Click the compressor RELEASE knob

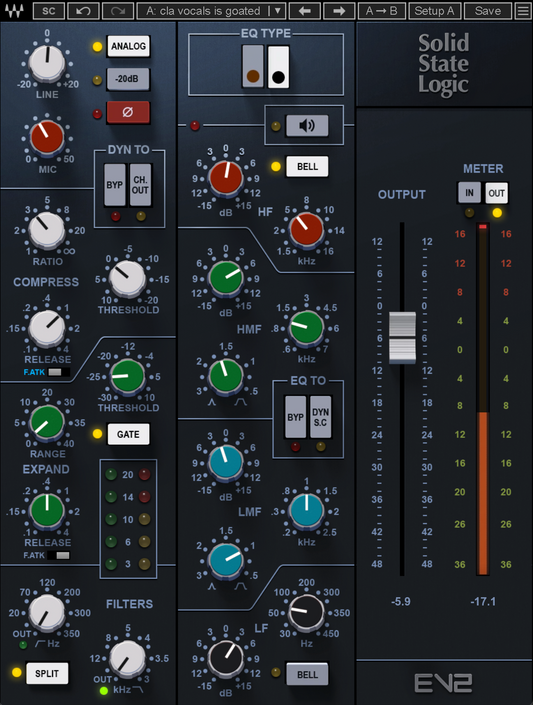coord(47,328)
